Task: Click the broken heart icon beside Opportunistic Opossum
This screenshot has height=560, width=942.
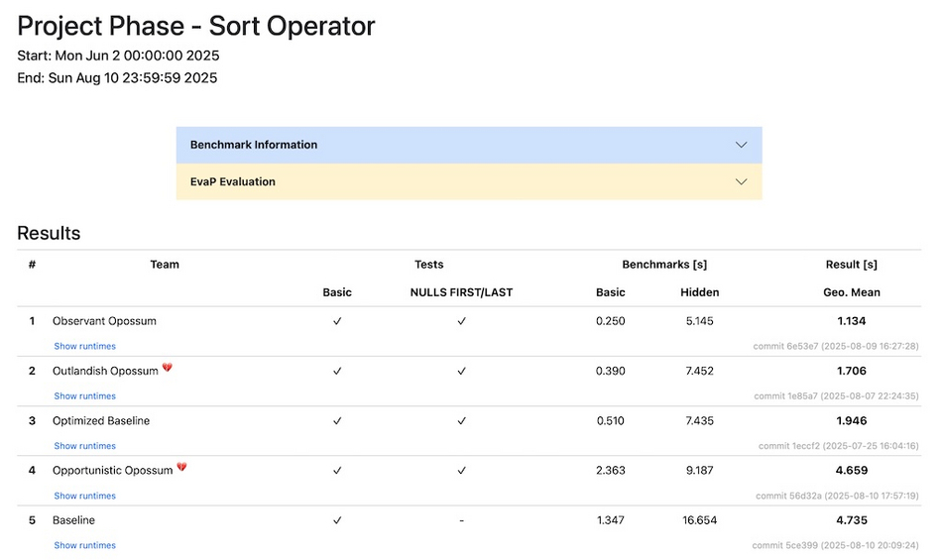Action: [x=181, y=467]
